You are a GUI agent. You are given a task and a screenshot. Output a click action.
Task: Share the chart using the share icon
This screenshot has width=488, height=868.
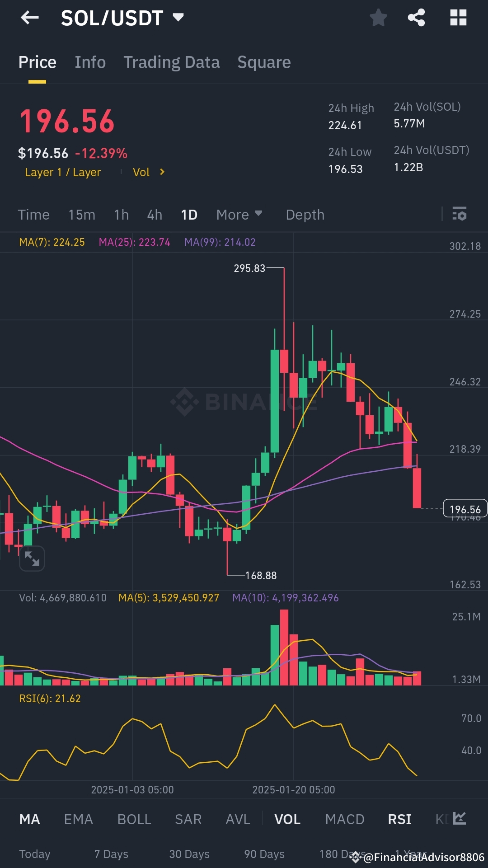coord(416,18)
